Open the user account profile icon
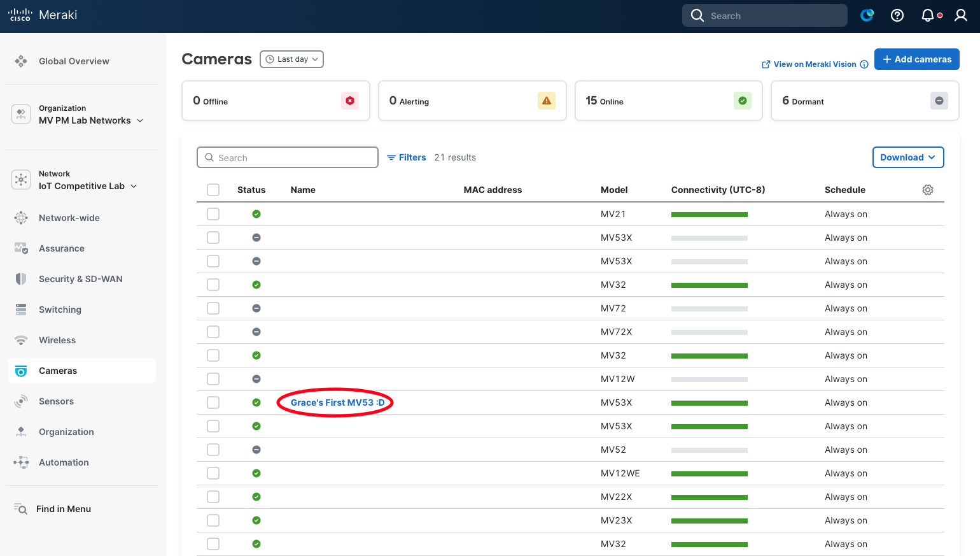The image size is (980, 556). 961,15
